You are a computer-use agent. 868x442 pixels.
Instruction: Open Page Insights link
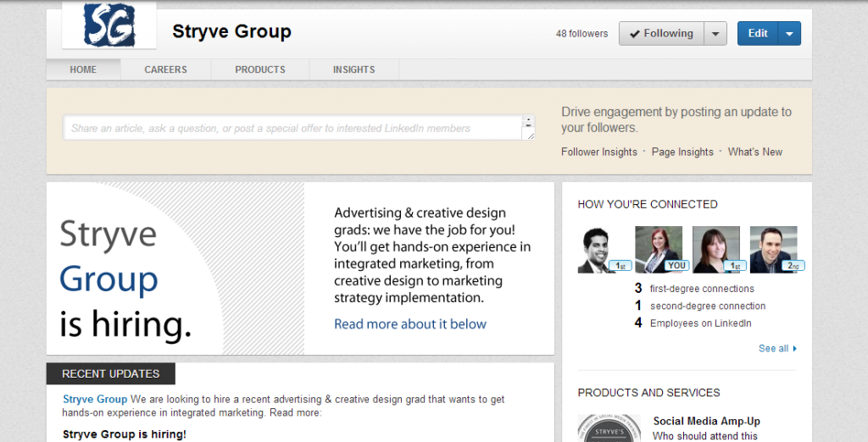(x=682, y=152)
